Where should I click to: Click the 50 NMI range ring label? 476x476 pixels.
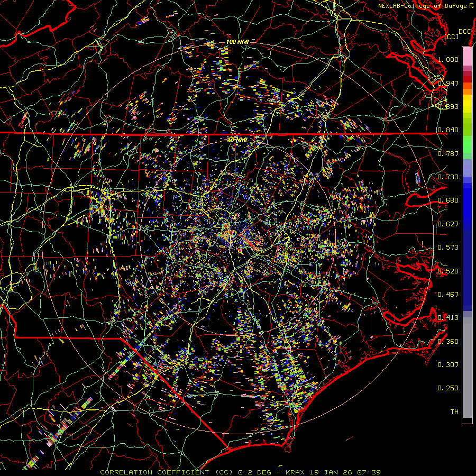[x=237, y=140]
